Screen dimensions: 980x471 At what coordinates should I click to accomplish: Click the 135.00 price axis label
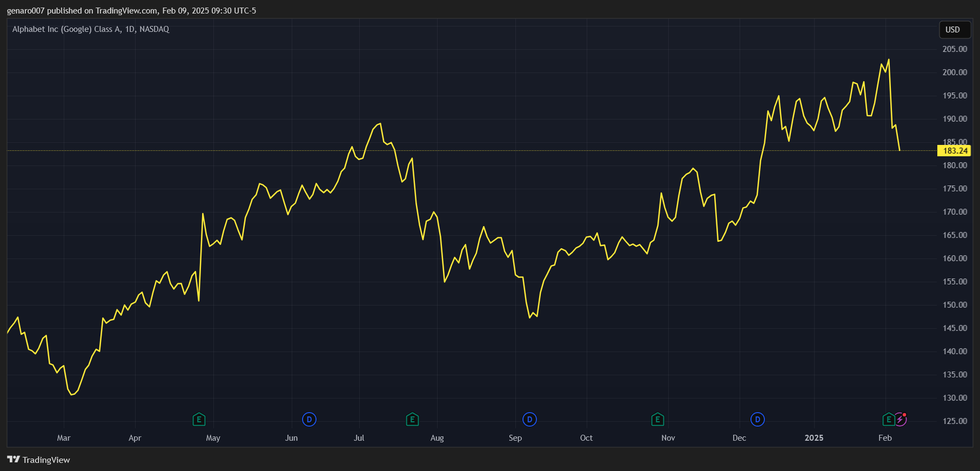pos(955,375)
